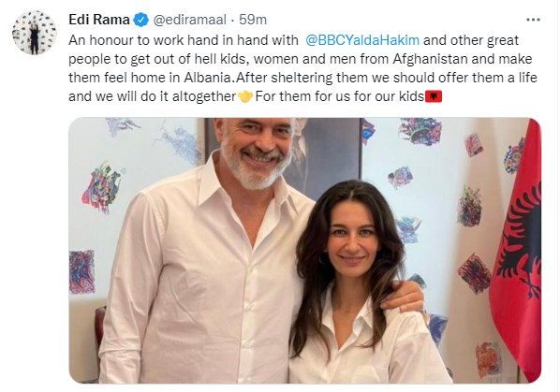Image resolution: width=560 pixels, height=392 pixels.
Task: Click the word 'Albania' in the tweet text
Action: tap(208, 78)
